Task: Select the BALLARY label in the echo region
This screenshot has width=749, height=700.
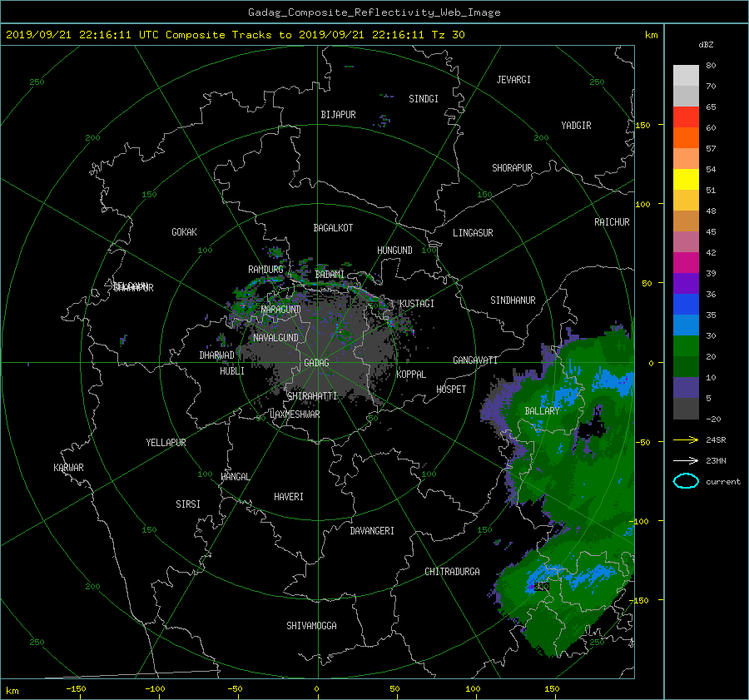Action: point(542,411)
